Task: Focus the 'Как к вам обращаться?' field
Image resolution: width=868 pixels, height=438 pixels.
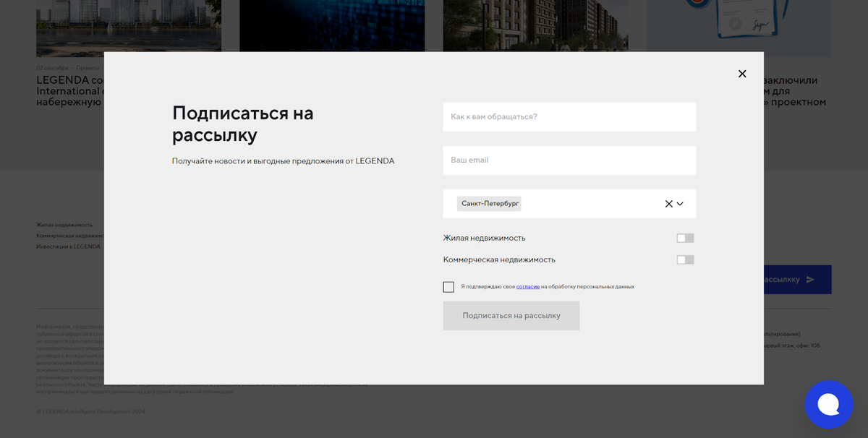Action: pyautogui.click(x=569, y=117)
